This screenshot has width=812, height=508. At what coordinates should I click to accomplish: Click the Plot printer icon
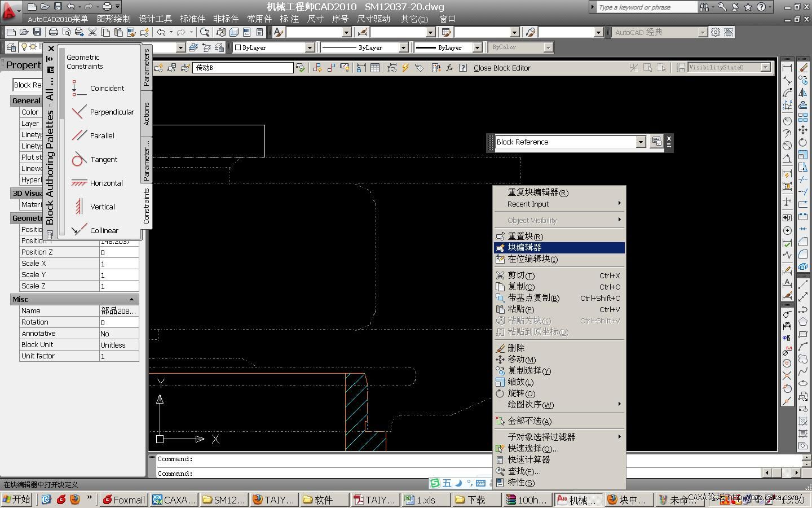(53, 32)
